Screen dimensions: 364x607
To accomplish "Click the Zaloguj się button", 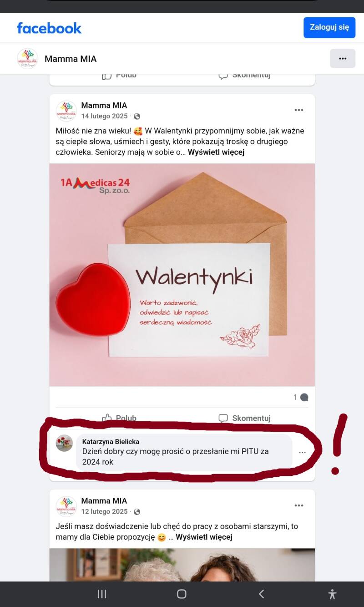I will pyautogui.click(x=329, y=27).
